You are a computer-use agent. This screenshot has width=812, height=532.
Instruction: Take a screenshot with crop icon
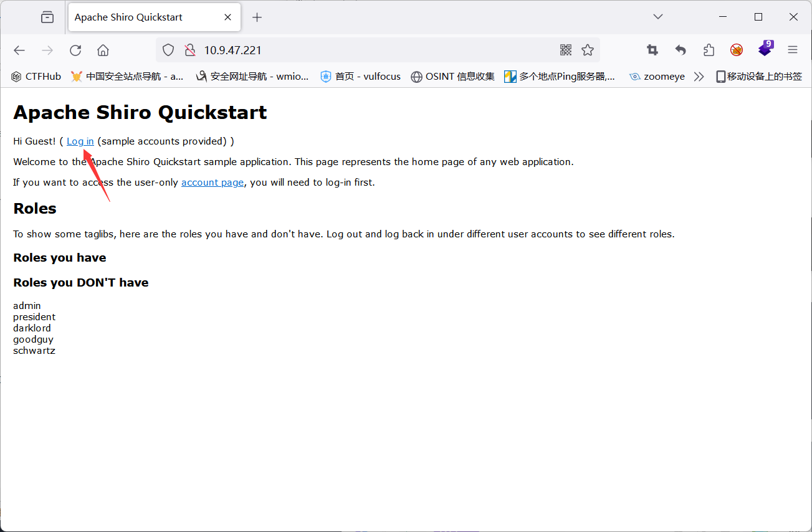652,50
